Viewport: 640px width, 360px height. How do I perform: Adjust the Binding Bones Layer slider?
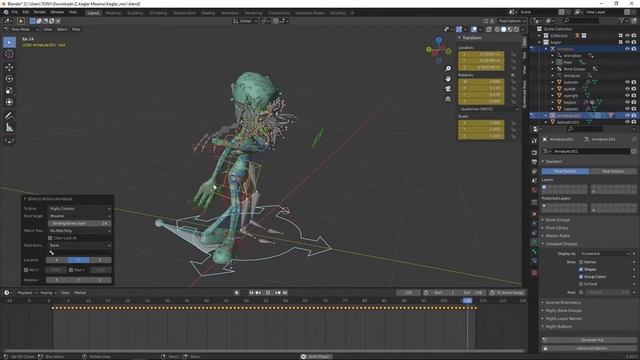pos(80,223)
